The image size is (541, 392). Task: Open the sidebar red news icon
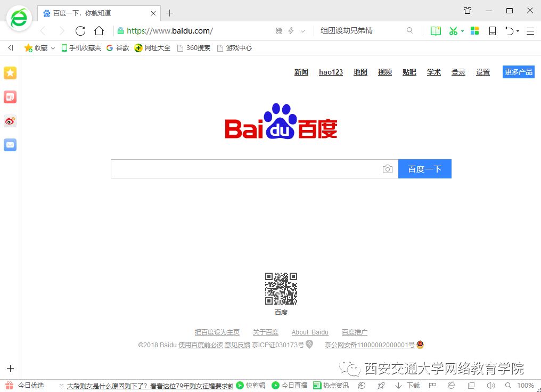pyautogui.click(x=10, y=97)
